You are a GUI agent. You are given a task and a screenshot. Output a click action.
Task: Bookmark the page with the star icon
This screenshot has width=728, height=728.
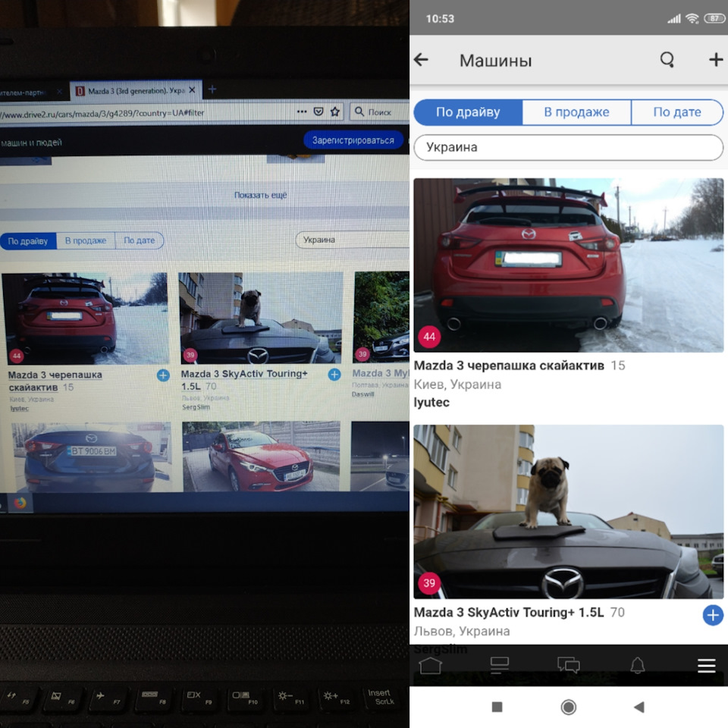pyautogui.click(x=334, y=111)
